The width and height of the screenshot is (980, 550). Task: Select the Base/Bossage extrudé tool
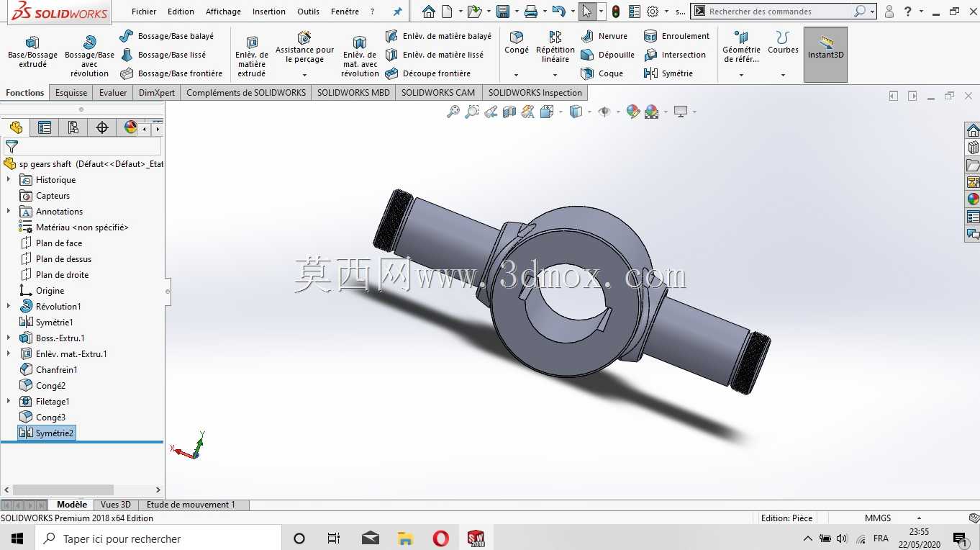pyautogui.click(x=32, y=52)
